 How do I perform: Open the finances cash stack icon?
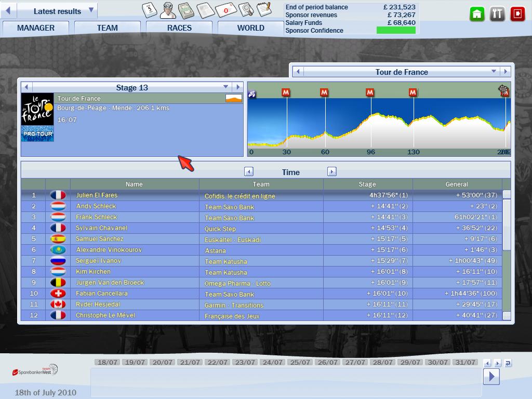tap(186, 9)
